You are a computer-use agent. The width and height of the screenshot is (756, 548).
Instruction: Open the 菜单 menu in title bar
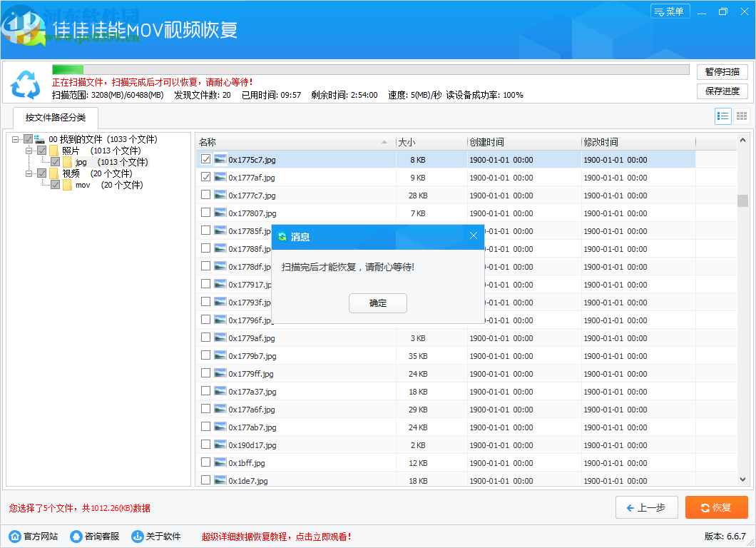670,11
